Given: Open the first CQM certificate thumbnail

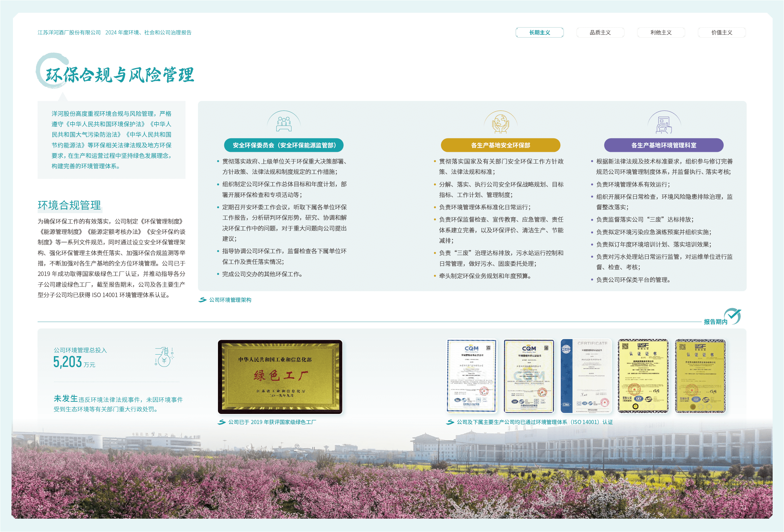Looking at the screenshot, I should coord(472,376).
